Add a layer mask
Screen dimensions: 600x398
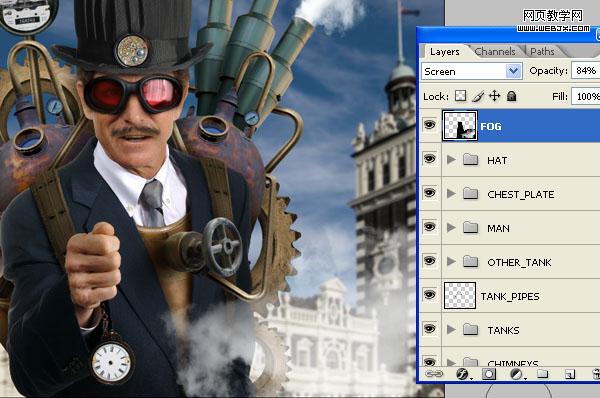[489, 374]
